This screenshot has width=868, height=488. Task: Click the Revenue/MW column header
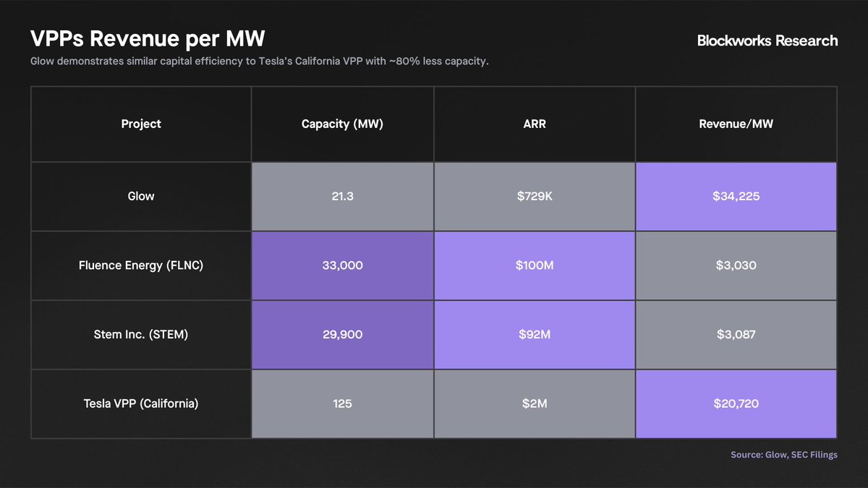click(x=736, y=124)
